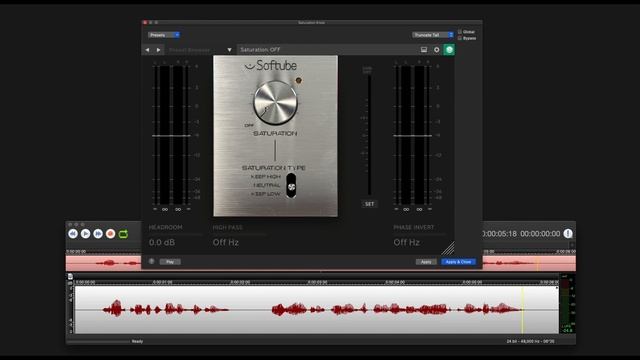Click the document icon above waveform ruler
The height and width of the screenshot is (360, 640).
point(70,276)
